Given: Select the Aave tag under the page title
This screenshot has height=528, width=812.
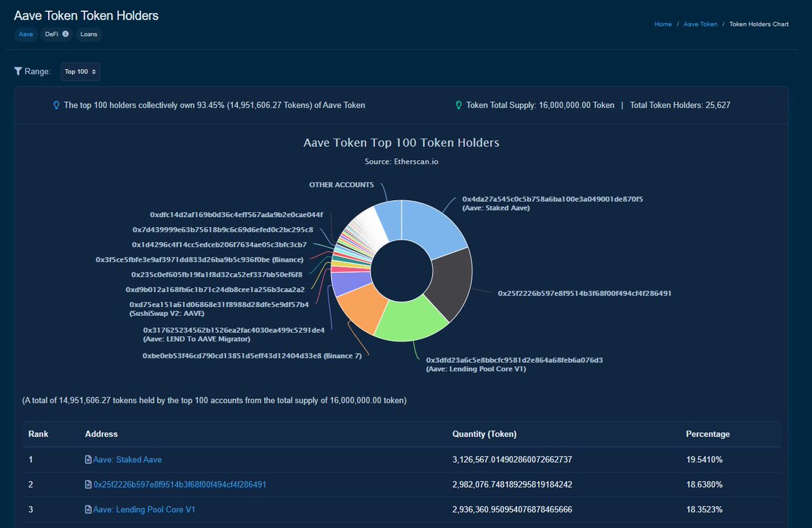Looking at the screenshot, I should pyautogui.click(x=25, y=34).
